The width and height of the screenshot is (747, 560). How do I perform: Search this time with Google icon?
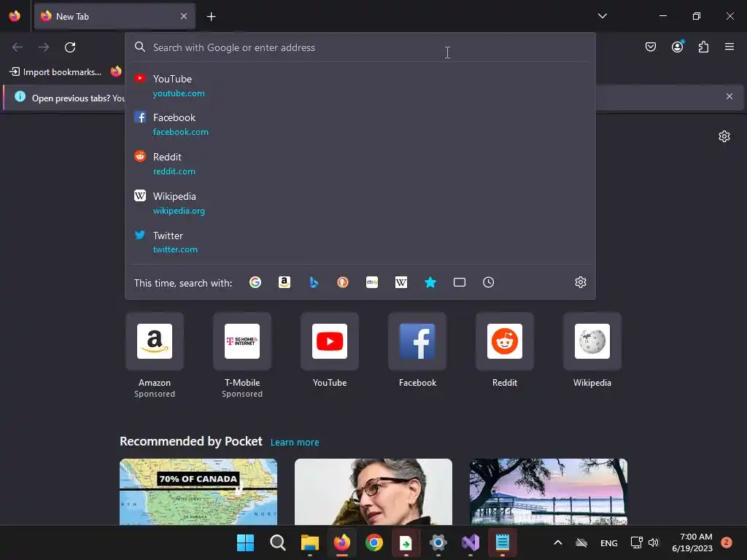point(255,282)
